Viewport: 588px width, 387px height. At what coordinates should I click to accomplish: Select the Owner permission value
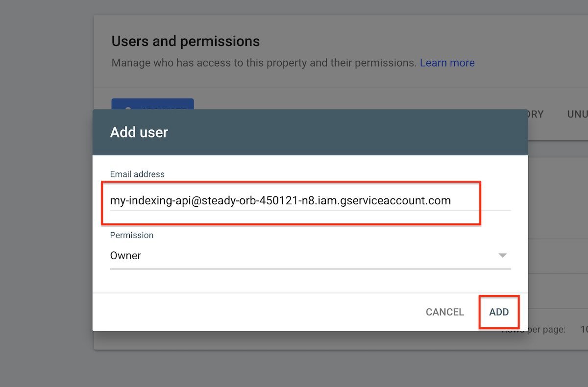pyautogui.click(x=125, y=256)
